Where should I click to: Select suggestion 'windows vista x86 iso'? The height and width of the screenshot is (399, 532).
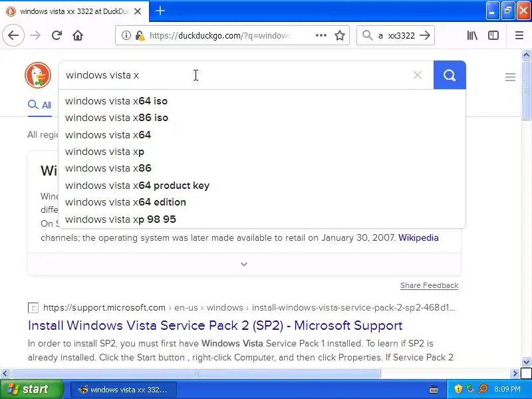262,118
